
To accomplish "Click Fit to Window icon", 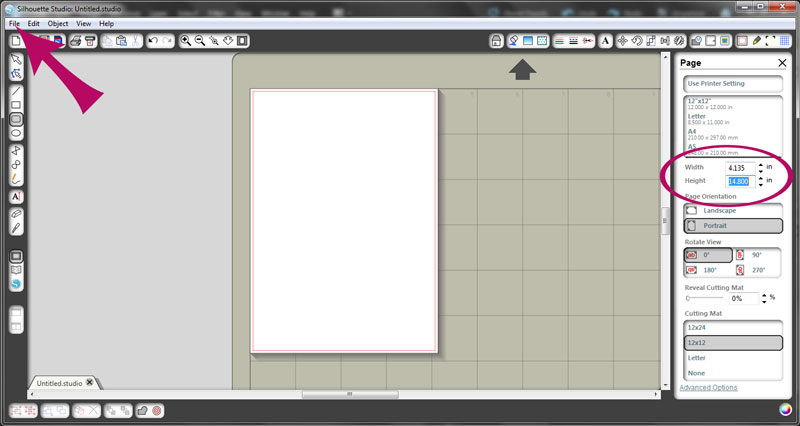I will point(243,41).
